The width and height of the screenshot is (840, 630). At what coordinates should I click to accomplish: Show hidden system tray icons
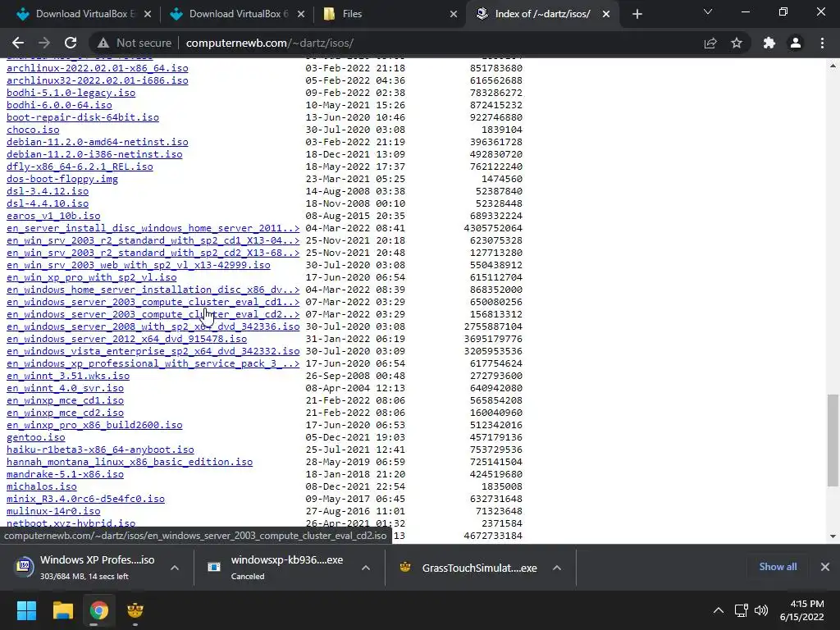click(x=719, y=610)
